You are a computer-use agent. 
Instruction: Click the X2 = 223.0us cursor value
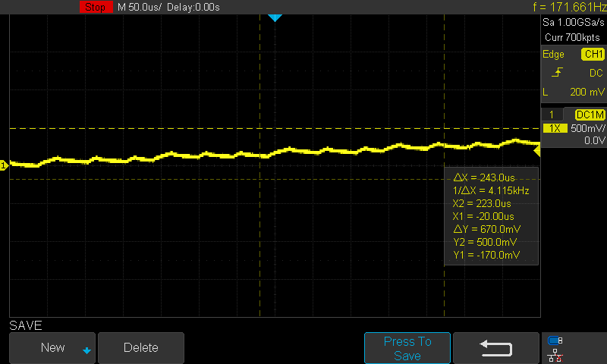coord(482,203)
